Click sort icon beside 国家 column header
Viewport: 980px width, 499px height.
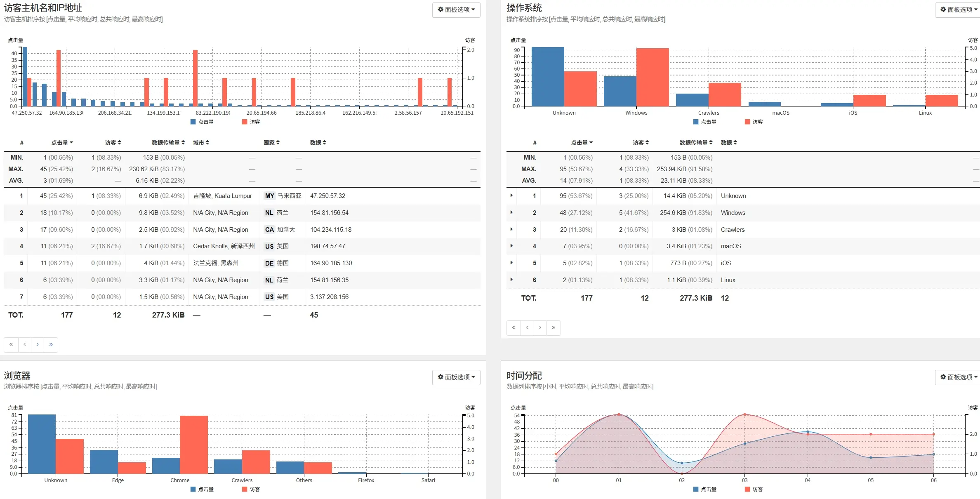pos(278,143)
